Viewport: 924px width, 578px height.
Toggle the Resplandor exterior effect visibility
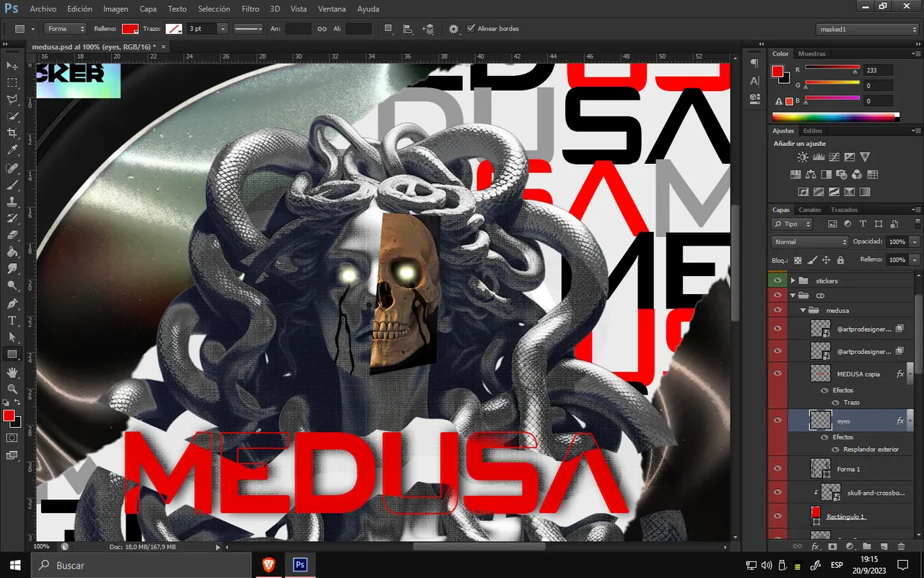(836, 449)
